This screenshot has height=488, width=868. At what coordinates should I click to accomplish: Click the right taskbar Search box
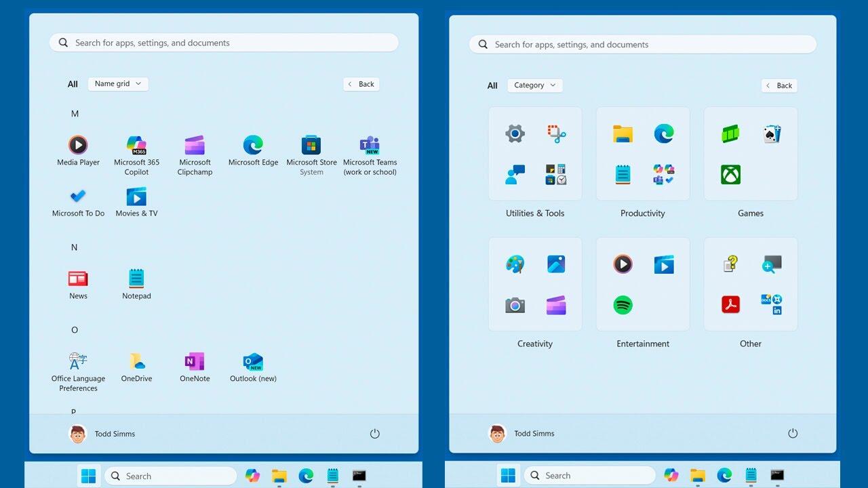click(x=589, y=476)
